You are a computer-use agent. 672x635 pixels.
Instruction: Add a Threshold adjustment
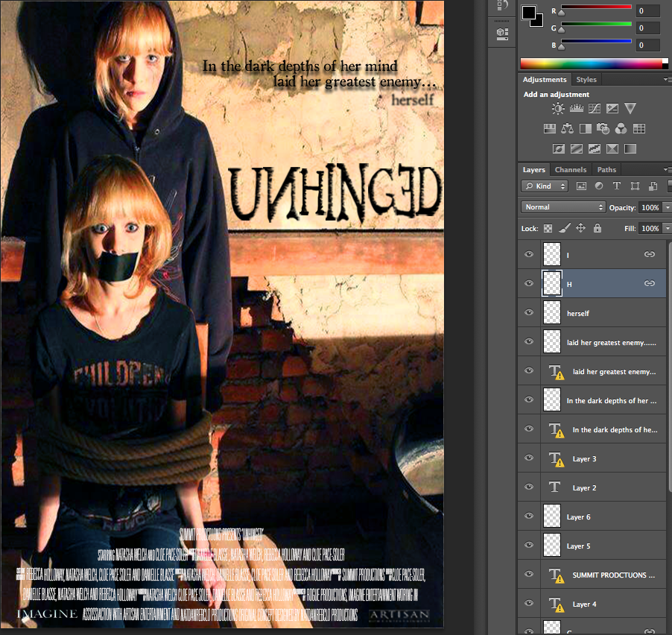click(595, 149)
